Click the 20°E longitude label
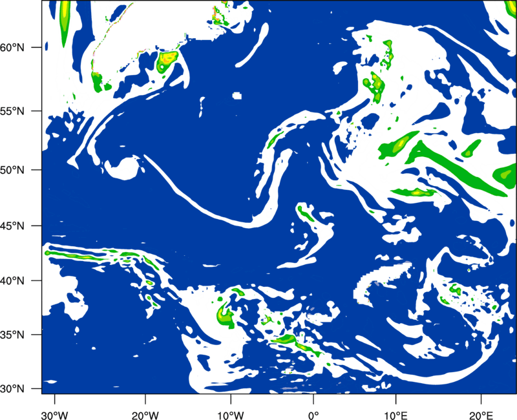The height and width of the screenshot is (420, 517). (481, 415)
